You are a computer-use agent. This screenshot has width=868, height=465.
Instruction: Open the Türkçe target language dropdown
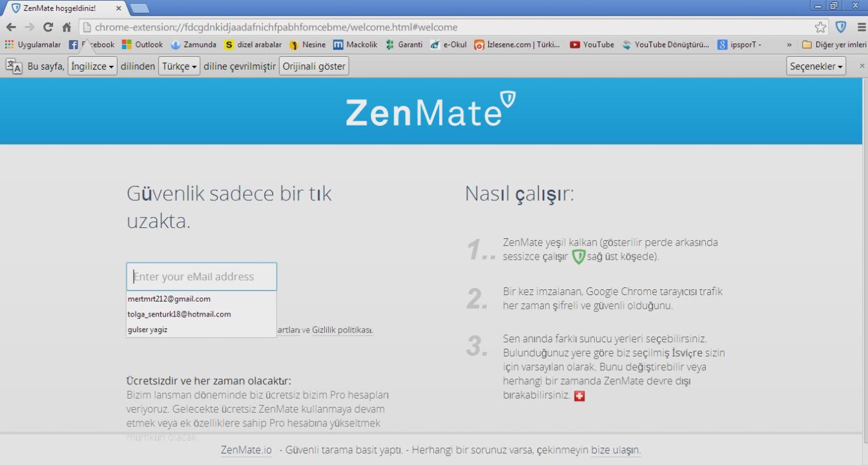click(179, 66)
